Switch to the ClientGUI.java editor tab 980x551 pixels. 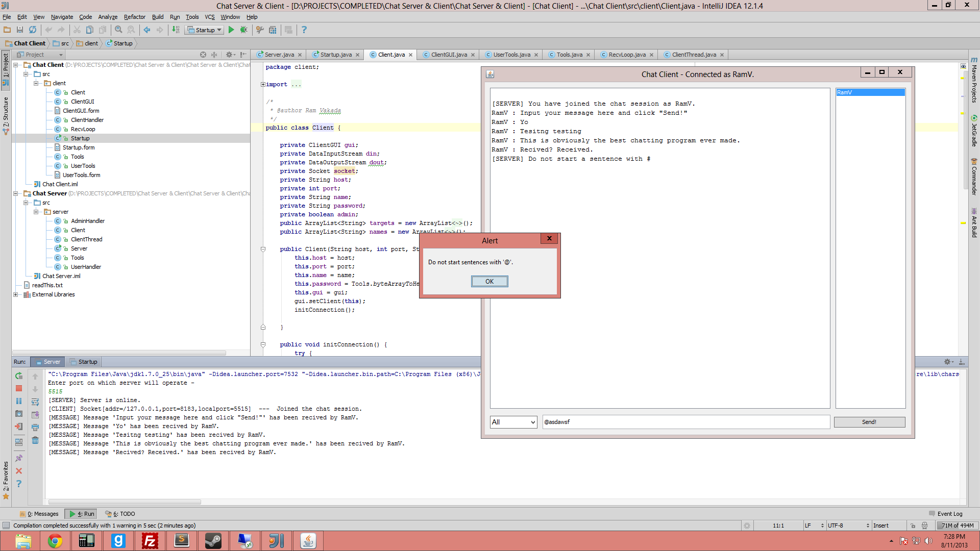point(449,55)
